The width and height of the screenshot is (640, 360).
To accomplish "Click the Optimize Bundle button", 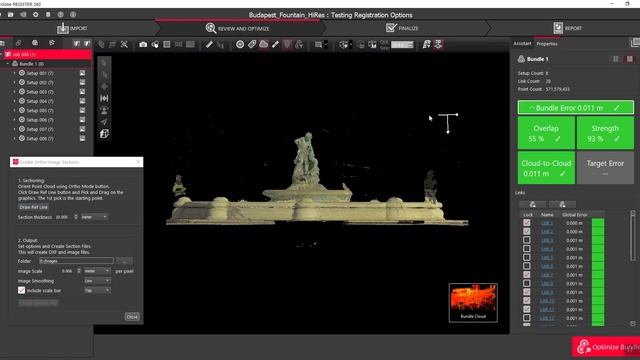I will click(x=606, y=347).
